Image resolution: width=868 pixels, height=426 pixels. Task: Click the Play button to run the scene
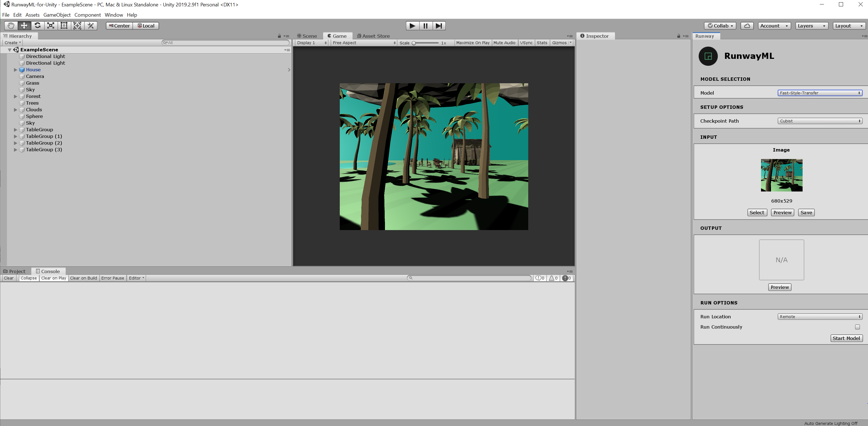pos(412,26)
